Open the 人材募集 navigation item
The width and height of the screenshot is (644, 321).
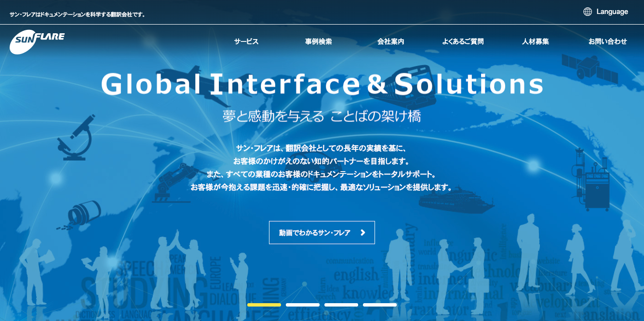pyautogui.click(x=535, y=41)
